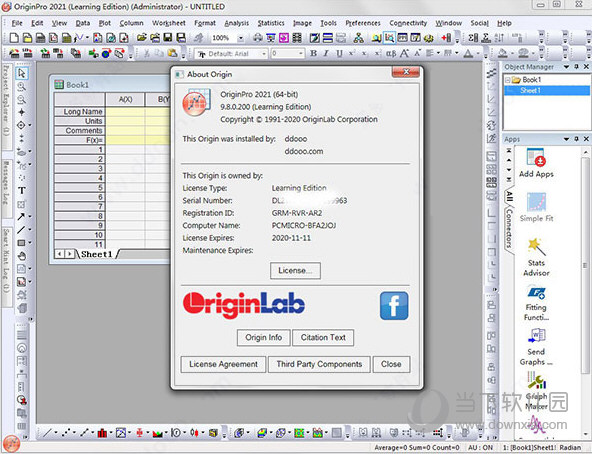Click the New Project icon in toolbar

click(14, 38)
